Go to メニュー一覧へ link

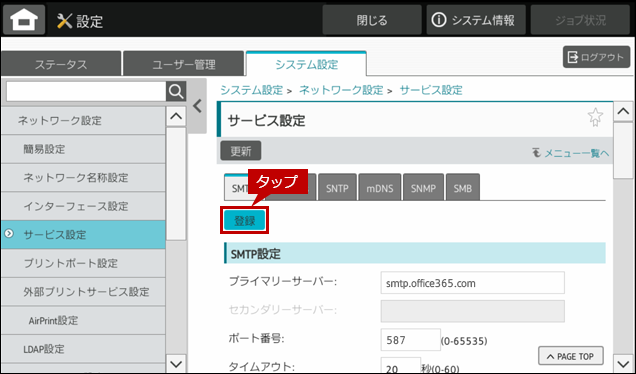pyautogui.click(x=571, y=153)
